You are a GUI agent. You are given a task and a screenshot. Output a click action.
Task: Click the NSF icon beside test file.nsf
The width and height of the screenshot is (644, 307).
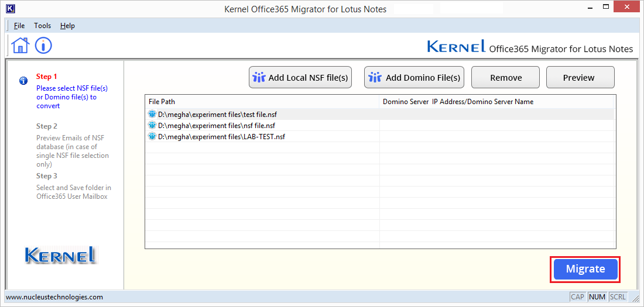pyautogui.click(x=152, y=114)
